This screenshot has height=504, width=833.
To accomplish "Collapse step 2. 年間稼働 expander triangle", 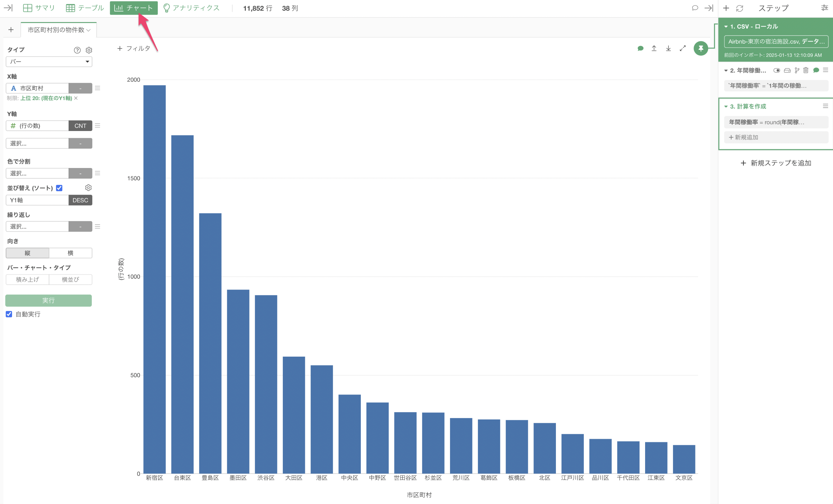I will [x=726, y=70].
